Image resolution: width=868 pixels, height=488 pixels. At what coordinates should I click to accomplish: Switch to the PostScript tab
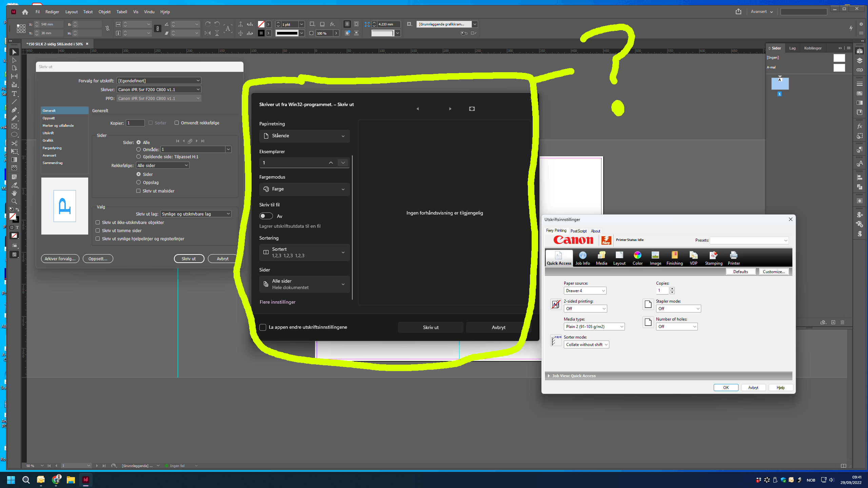[578, 231]
